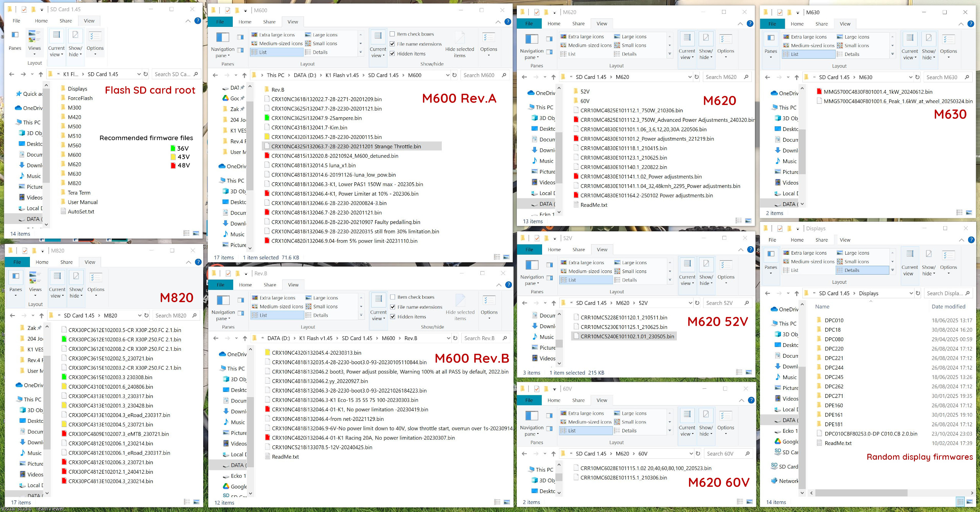Go up one level in M620 window
Screen dimensions: 980x512
[x=553, y=77]
